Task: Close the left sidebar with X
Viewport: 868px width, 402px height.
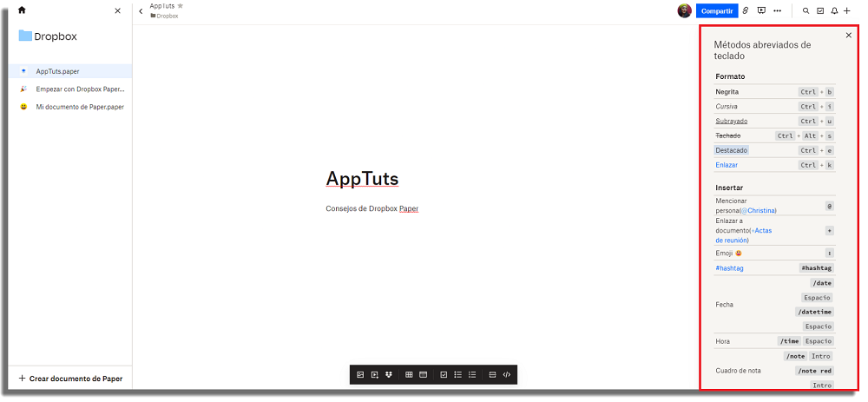Action: [x=117, y=10]
